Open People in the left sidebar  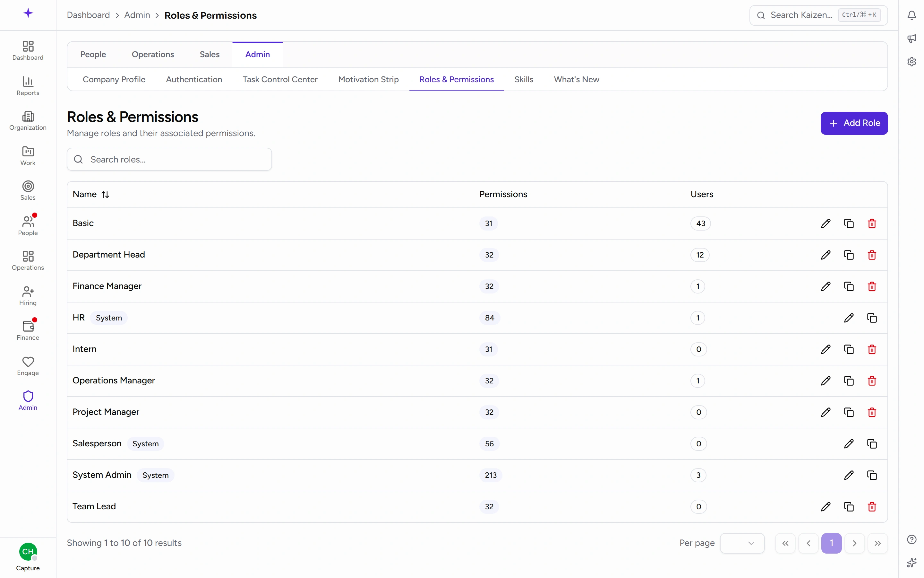click(28, 225)
